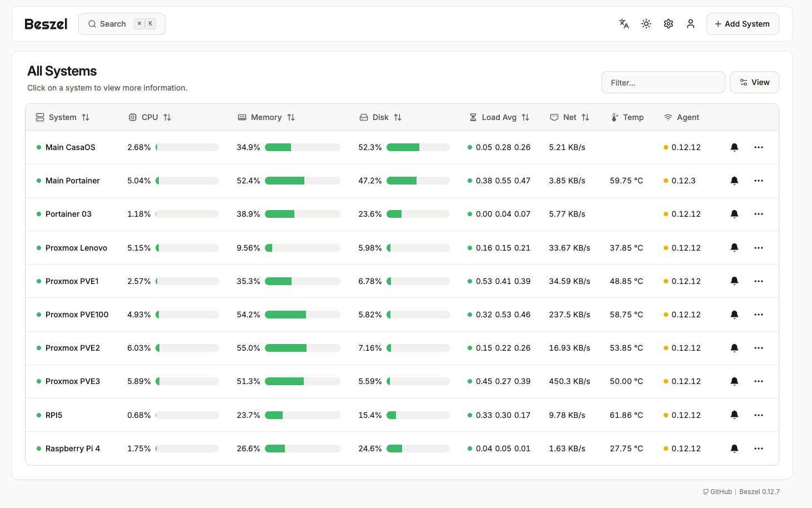Open more actions menu for Proxmox PVE3
Image resolution: width=812 pixels, height=508 pixels.
tap(759, 381)
